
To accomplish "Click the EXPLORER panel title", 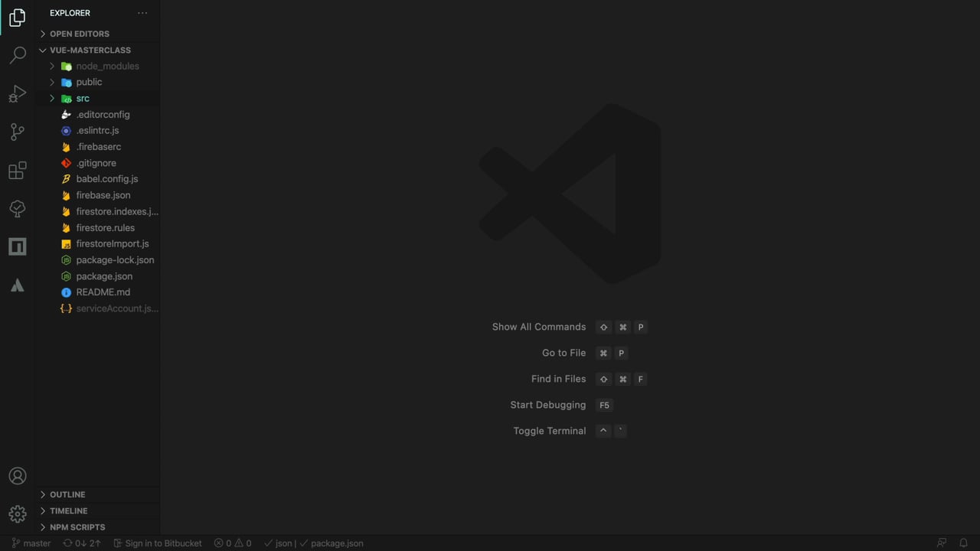I will [x=70, y=13].
